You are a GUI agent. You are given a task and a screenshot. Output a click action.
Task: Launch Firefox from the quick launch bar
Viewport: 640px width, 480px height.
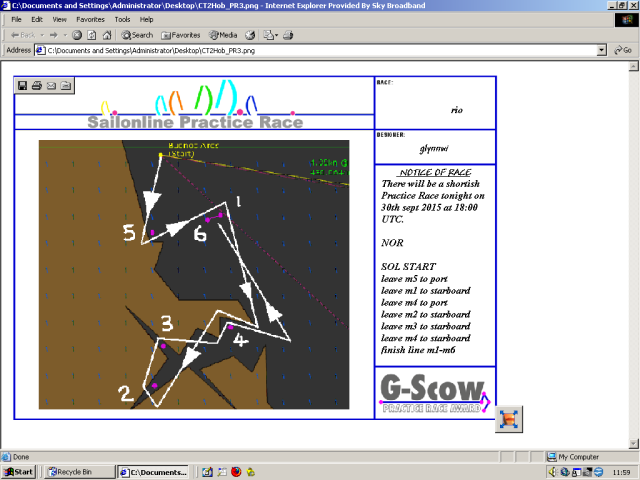236,472
